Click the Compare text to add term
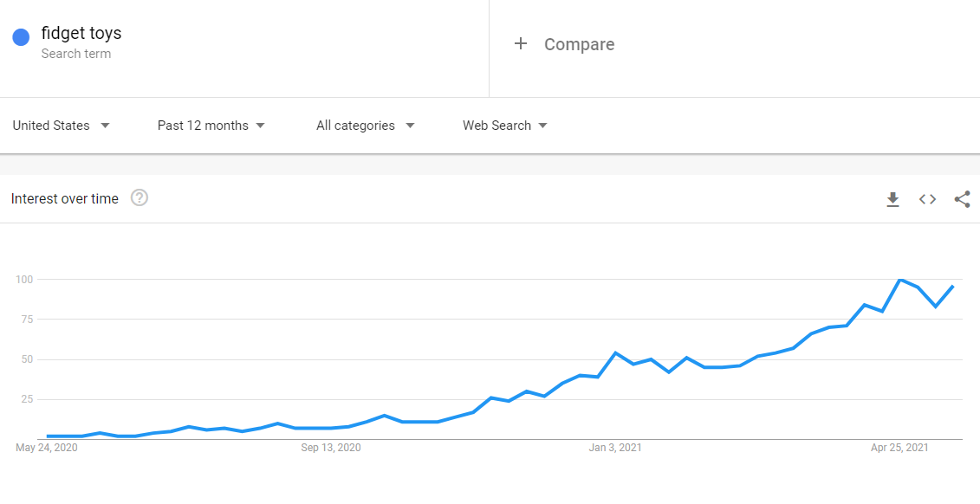The width and height of the screenshot is (980, 504). tap(580, 44)
